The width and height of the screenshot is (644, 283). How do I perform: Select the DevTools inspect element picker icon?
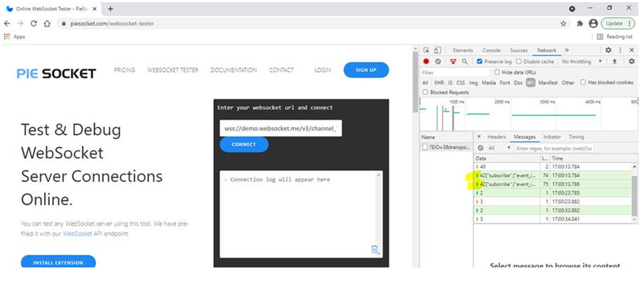tap(426, 51)
